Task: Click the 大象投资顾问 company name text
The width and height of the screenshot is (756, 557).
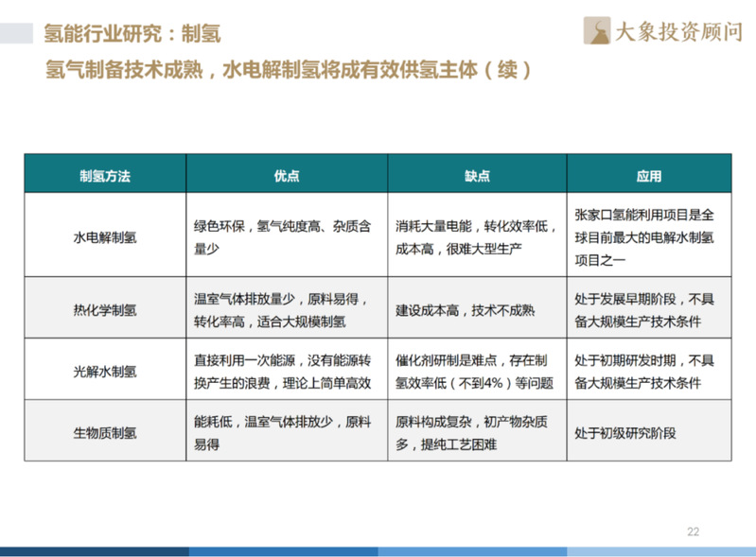Action: coord(678,32)
